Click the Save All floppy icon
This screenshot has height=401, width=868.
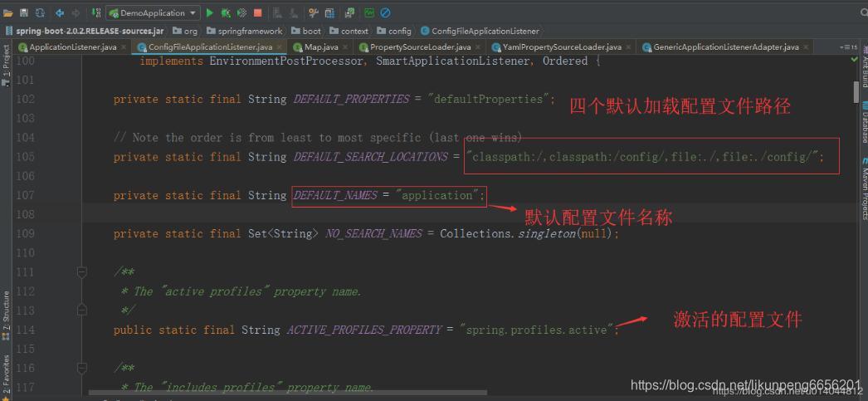24,12
